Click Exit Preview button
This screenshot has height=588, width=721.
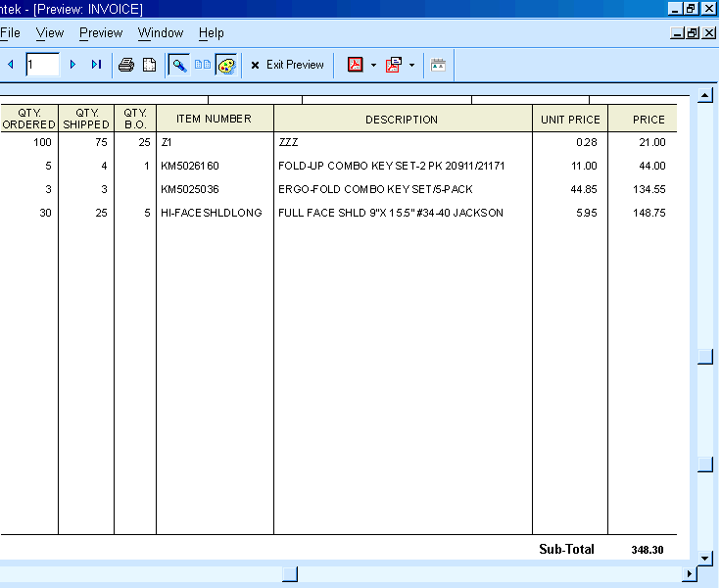tap(287, 65)
